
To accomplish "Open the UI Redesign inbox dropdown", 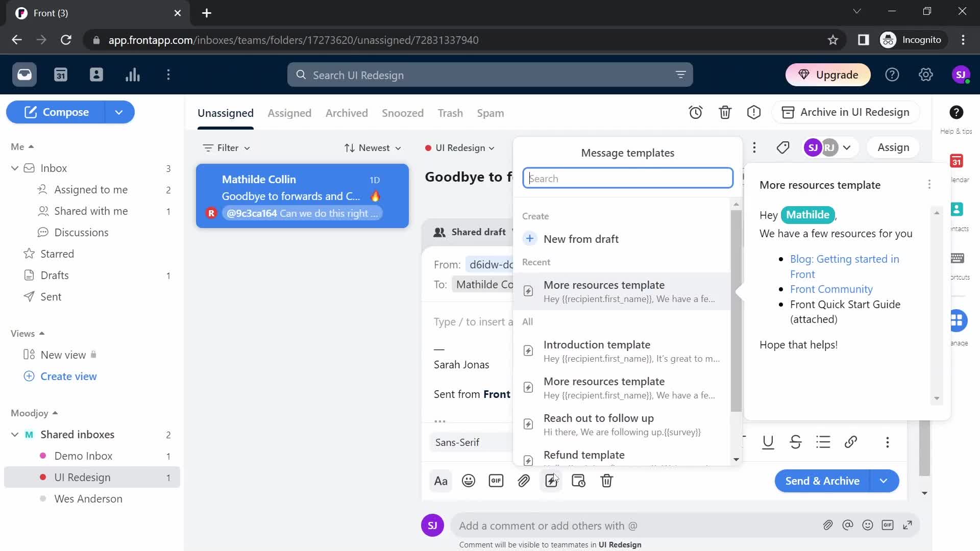I will [x=460, y=148].
